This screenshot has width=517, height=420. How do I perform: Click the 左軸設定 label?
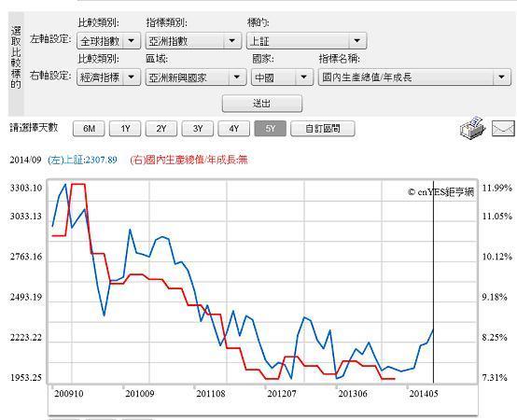tap(50, 39)
